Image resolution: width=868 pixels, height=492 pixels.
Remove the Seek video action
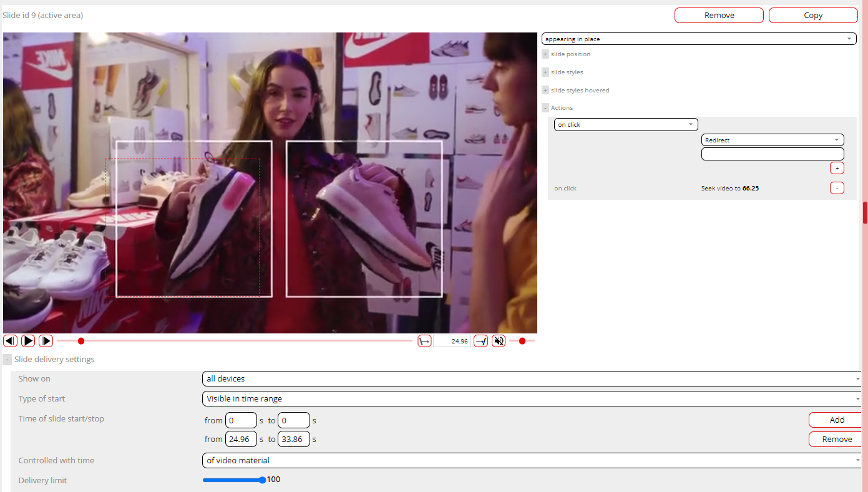point(837,188)
